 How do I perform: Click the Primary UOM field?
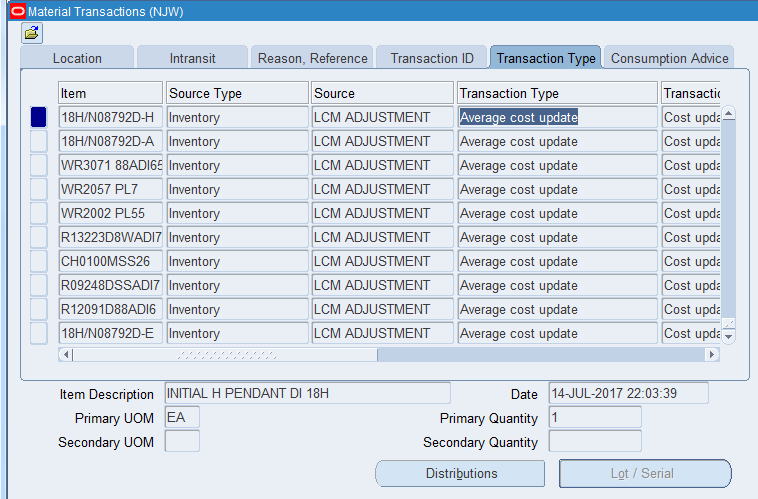tap(182, 417)
